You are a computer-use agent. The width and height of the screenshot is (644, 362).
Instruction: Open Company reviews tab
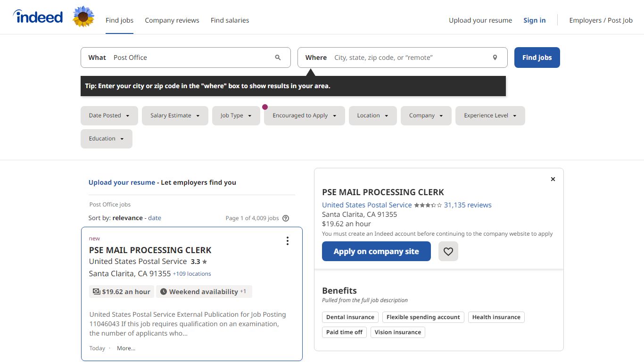172,20
